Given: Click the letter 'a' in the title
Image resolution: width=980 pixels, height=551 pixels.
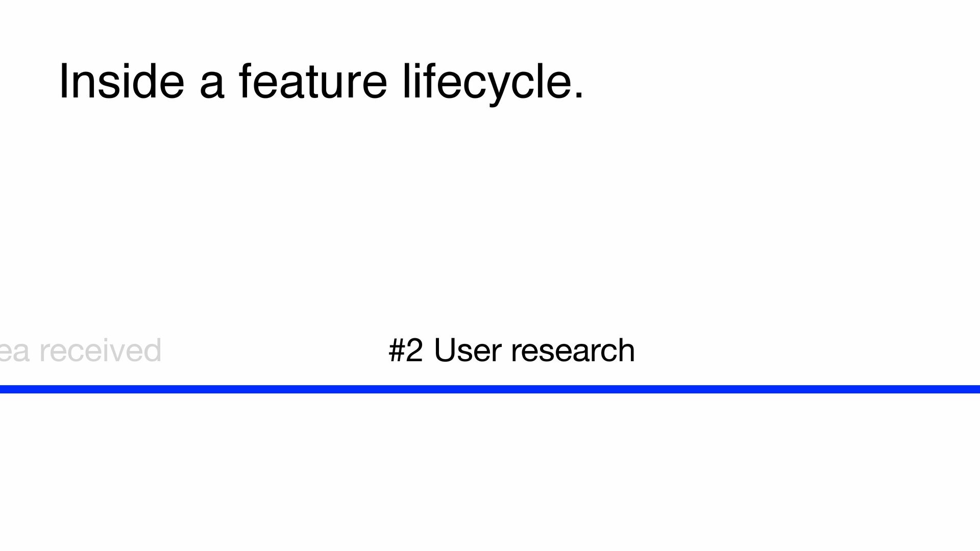Looking at the screenshot, I should point(211,84).
